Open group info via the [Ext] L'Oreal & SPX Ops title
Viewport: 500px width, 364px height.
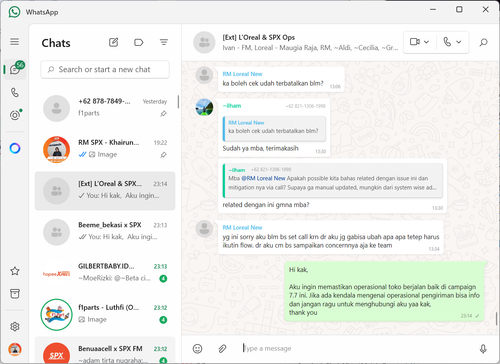tap(259, 37)
